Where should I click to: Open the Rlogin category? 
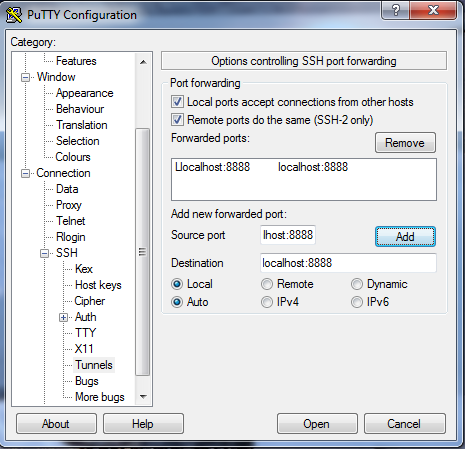pyautogui.click(x=71, y=237)
